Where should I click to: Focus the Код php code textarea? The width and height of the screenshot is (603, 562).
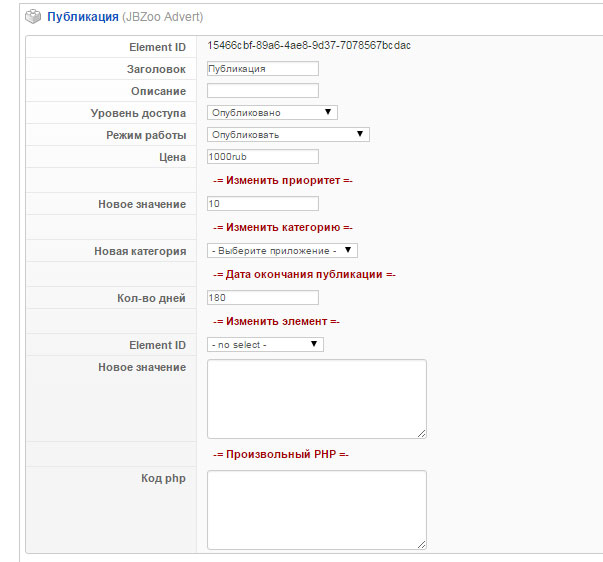(x=316, y=509)
